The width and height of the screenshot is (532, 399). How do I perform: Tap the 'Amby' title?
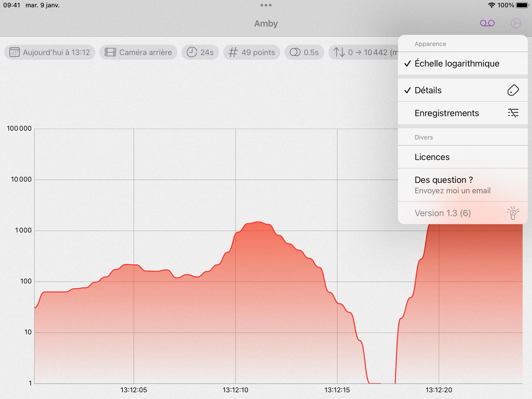(266, 23)
